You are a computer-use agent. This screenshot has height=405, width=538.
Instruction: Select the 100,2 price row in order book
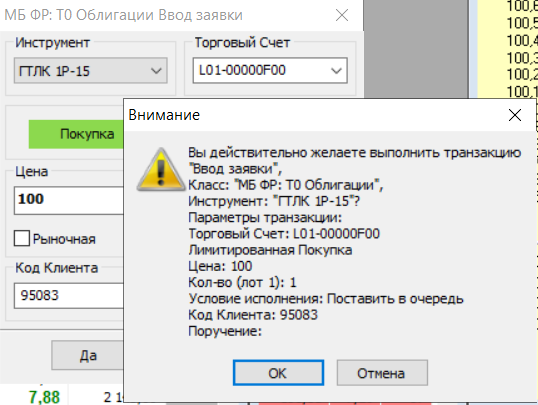(522, 74)
